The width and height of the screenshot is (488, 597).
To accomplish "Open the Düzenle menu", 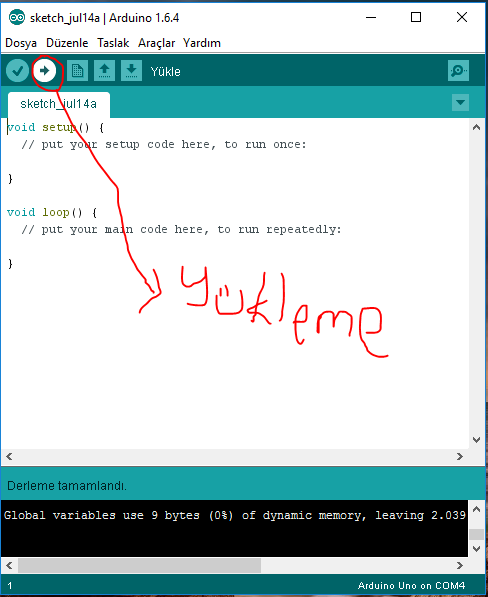I will (x=67, y=43).
